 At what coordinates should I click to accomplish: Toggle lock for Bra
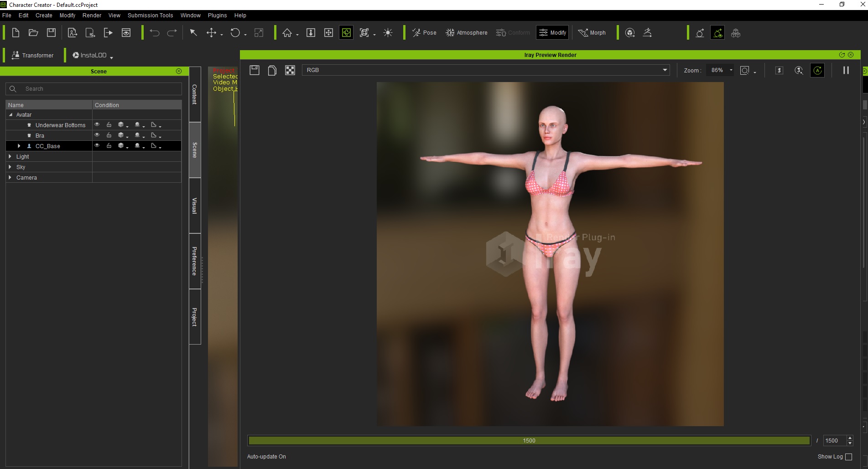(109, 135)
